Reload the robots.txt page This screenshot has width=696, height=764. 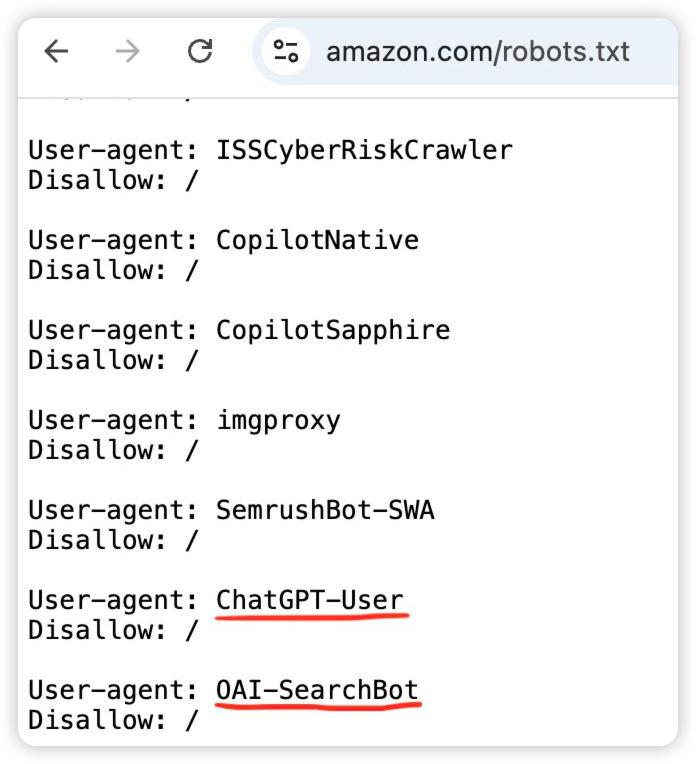click(200, 51)
